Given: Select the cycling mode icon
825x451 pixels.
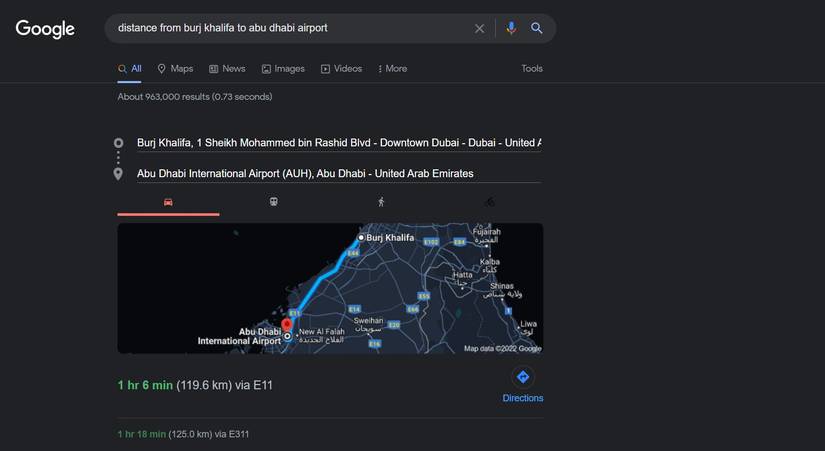Looking at the screenshot, I should (489, 202).
